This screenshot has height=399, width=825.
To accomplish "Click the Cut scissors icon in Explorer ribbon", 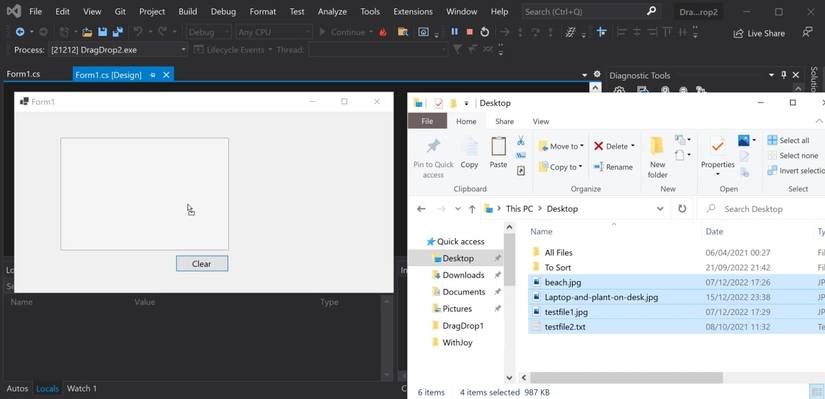I will pos(521,141).
